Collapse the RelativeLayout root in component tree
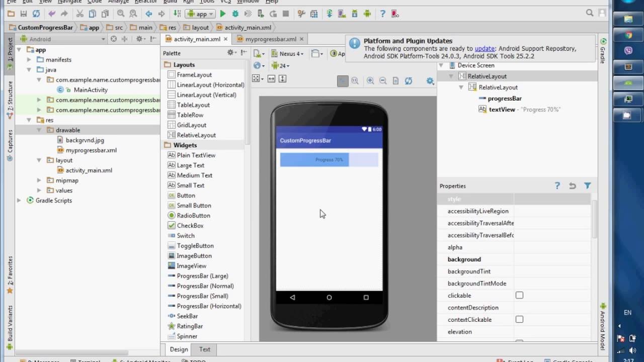 pyautogui.click(x=452, y=76)
